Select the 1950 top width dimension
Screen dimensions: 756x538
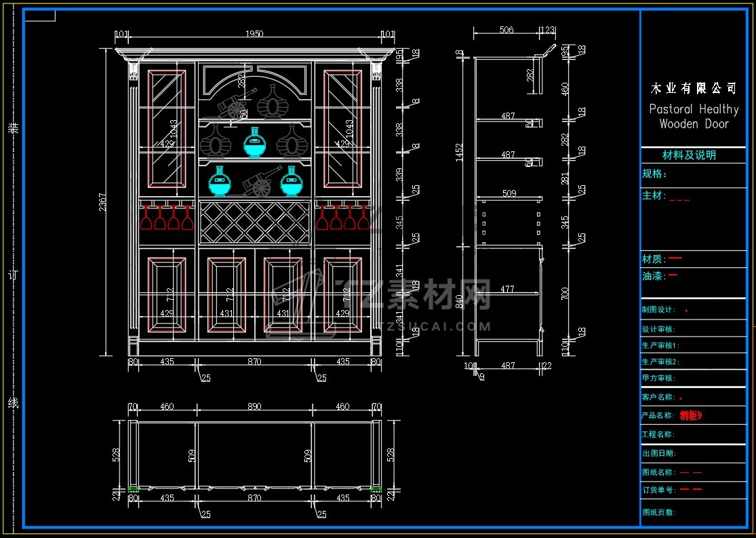pyautogui.click(x=254, y=34)
